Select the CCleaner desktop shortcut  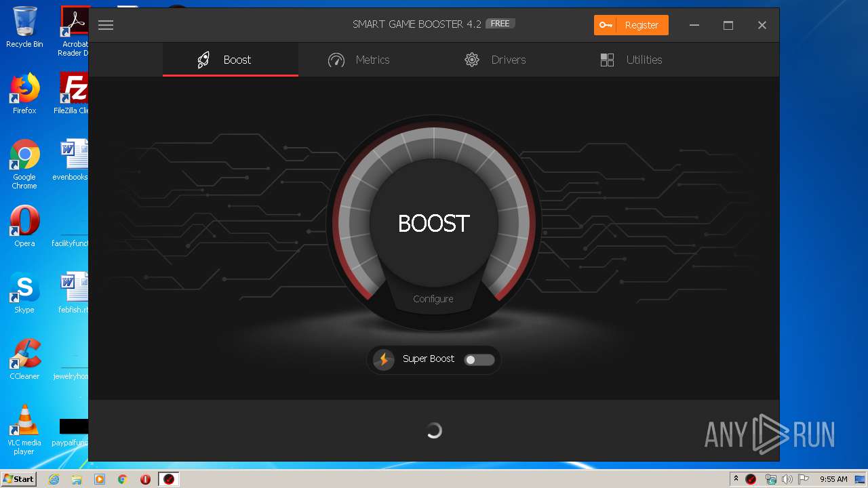24,359
